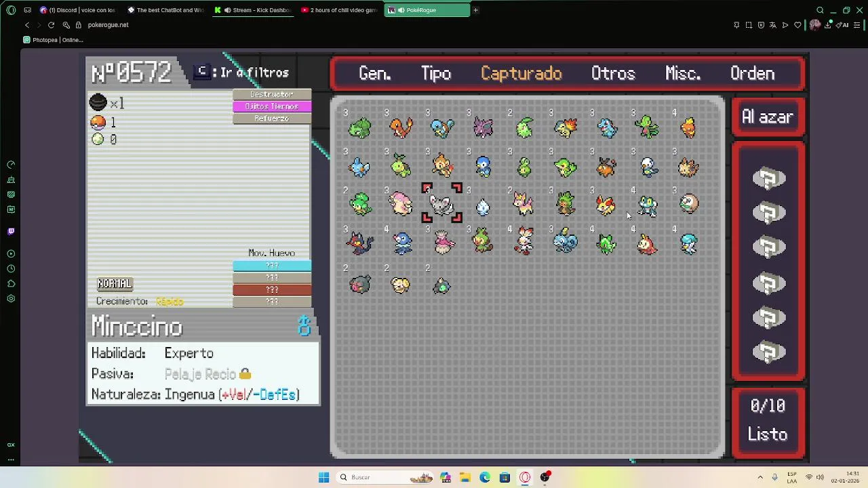Select Treecko starter sprite
868x488 pixels.
pos(648,127)
